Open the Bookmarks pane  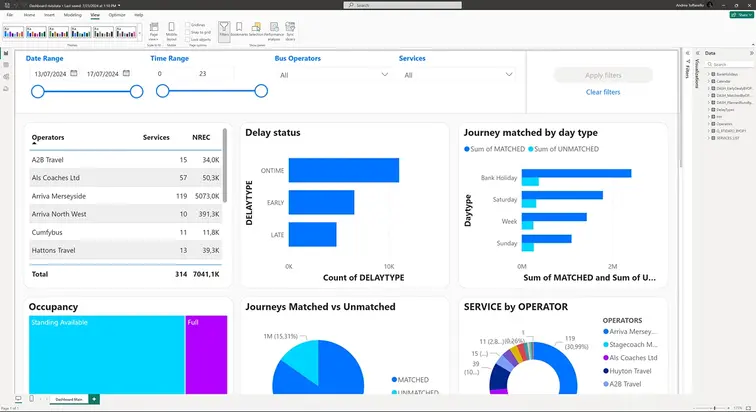point(239,30)
